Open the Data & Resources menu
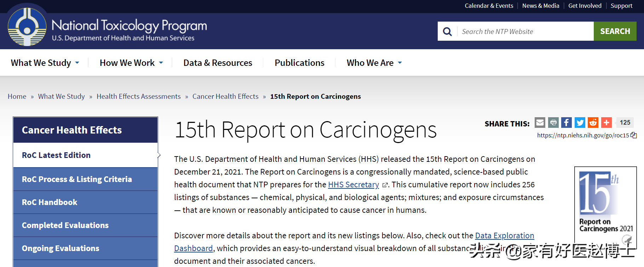 (218, 63)
